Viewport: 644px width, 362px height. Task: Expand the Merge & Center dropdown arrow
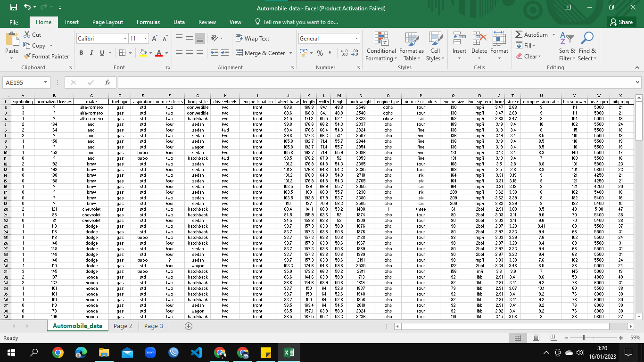[290, 53]
